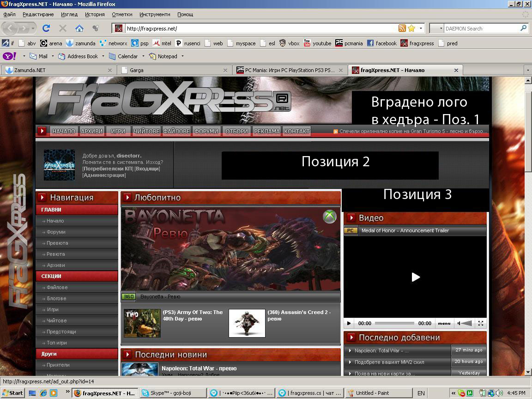Click the taskbar volume speaker icon
The width and height of the screenshot is (532, 399).
pyautogui.click(x=499, y=393)
